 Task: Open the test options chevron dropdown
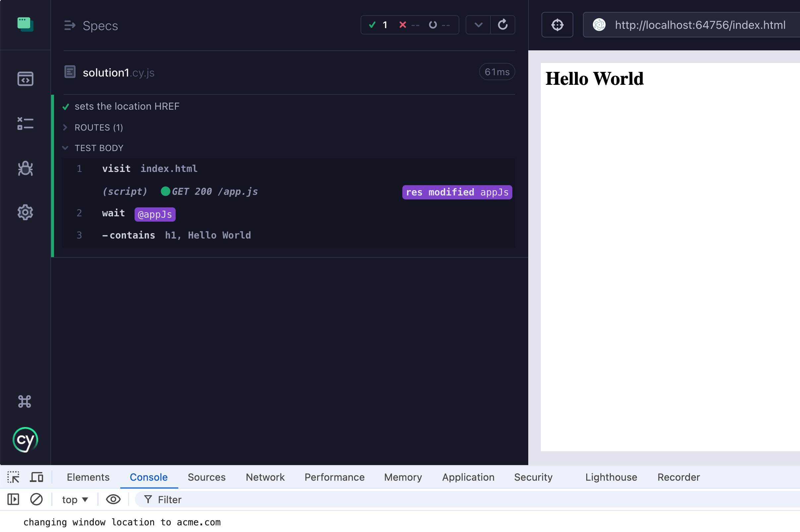478,25
